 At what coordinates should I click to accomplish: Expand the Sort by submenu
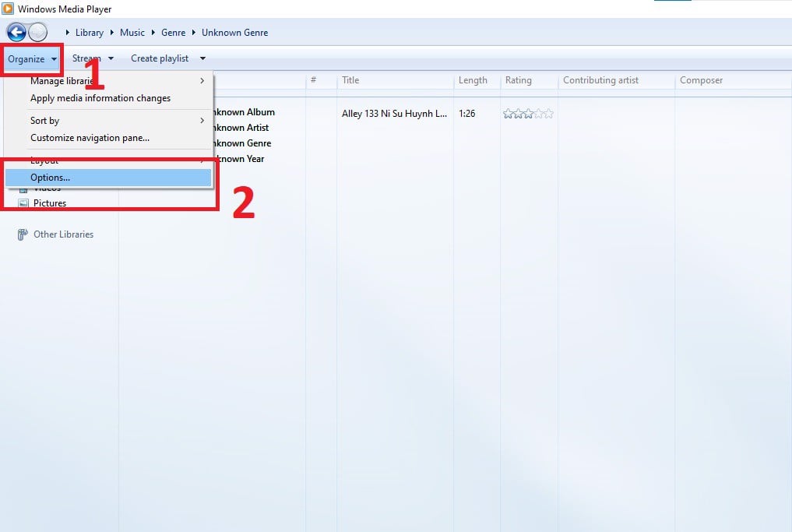click(108, 120)
